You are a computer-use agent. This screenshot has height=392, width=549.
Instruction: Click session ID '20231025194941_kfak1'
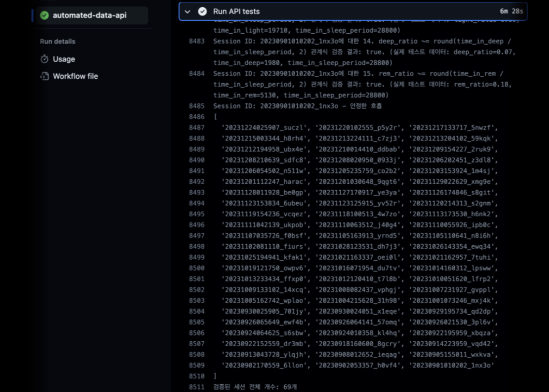[264, 257]
